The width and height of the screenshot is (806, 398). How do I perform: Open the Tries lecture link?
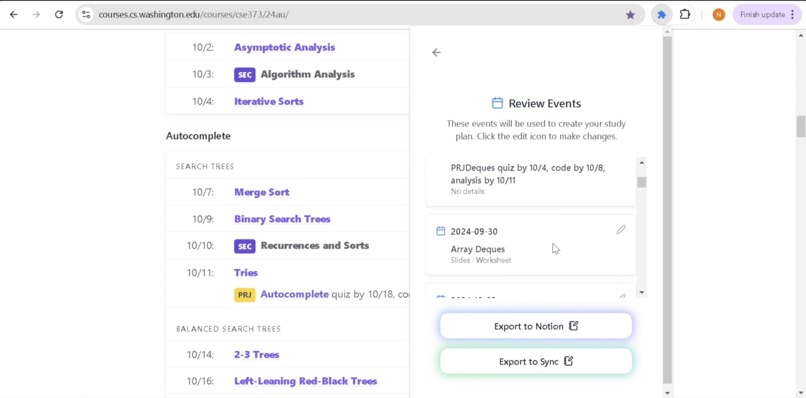pyautogui.click(x=246, y=273)
